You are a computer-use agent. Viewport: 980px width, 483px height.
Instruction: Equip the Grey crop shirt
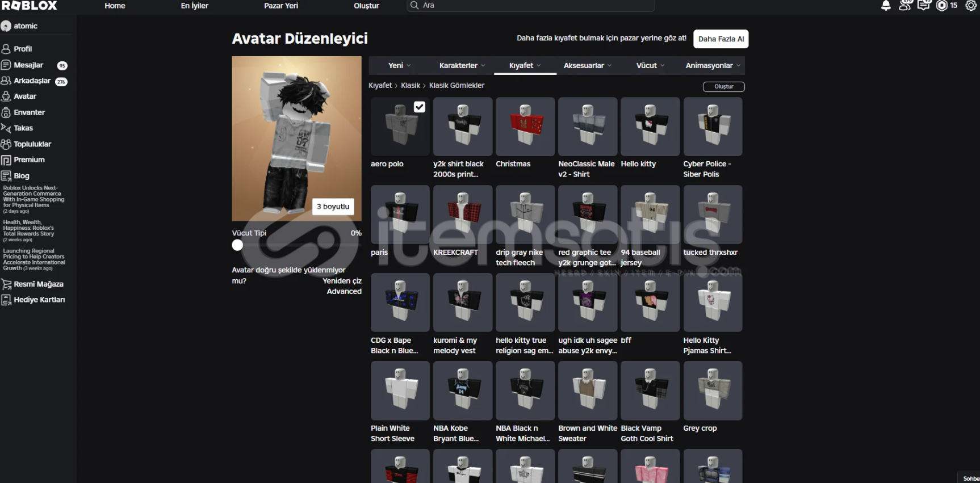click(713, 390)
